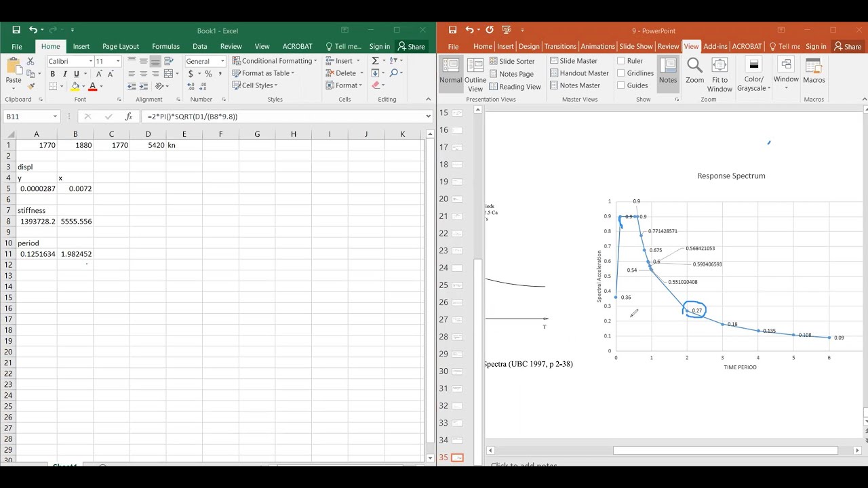Viewport: 868px width, 488px height.
Task: Enable the Ruler checkbox in PowerPoint
Action: point(620,61)
